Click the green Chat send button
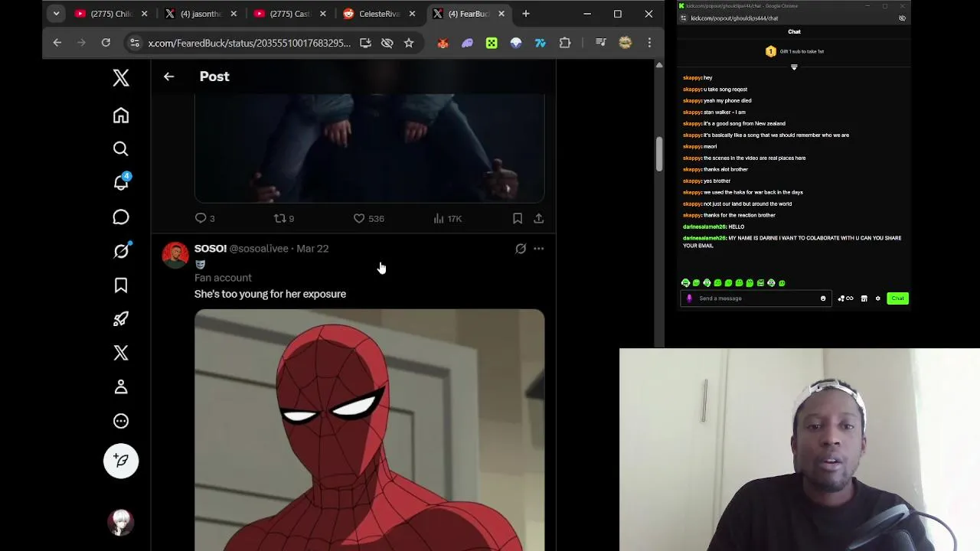 [x=897, y=298]
